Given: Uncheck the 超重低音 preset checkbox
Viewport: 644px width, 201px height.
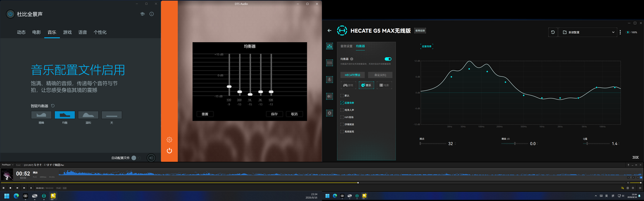Looking at the screenshot, I should (x=342, y=103).
